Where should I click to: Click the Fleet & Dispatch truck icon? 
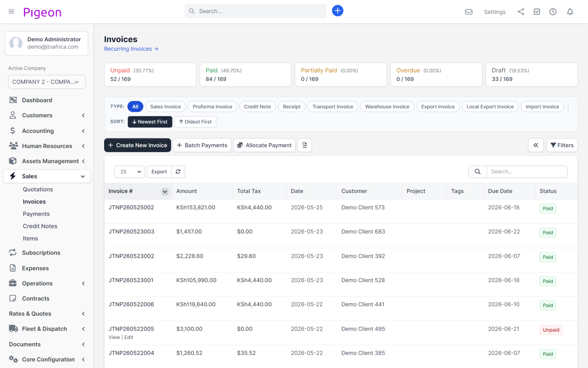coord(13,329)
